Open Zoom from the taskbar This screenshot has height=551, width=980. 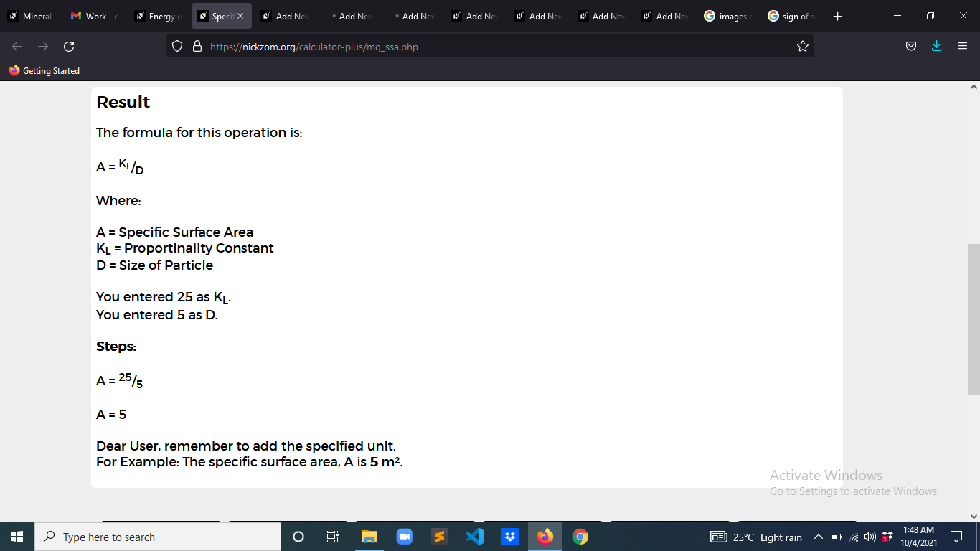[x=404, y=537]
